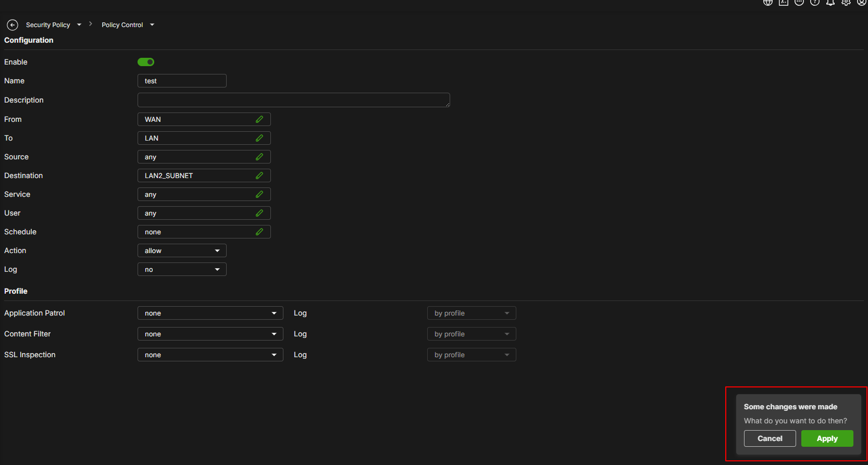Expand the Action dropdown set to allow
The height and width of the screenshot is (465, 868).
182,250
